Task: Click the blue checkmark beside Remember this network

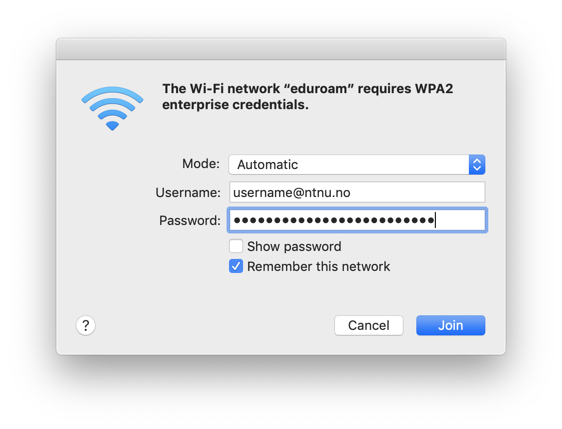Action: (236, 266)
